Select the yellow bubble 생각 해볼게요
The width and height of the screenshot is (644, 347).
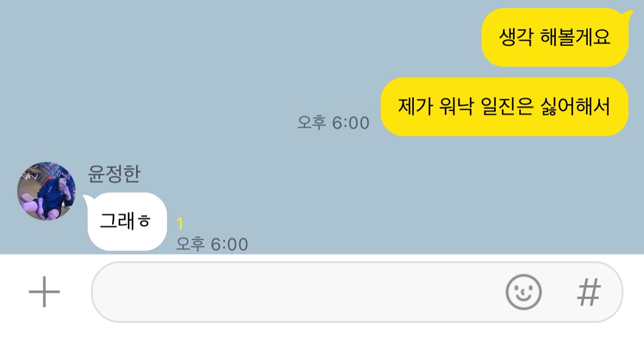[555, 37]
